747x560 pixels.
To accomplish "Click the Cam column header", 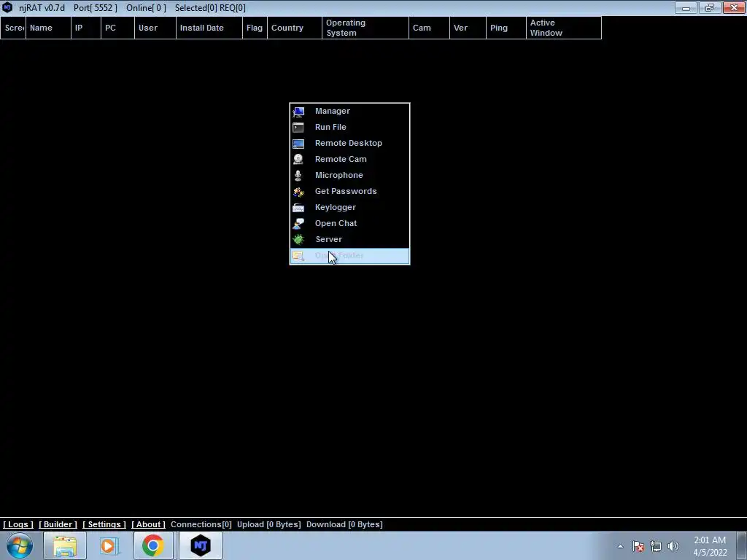I will [429, 28].
